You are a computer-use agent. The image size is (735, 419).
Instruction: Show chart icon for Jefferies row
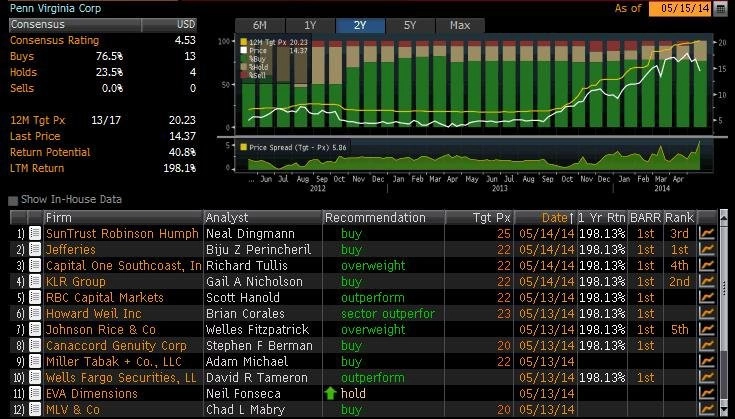707,249
